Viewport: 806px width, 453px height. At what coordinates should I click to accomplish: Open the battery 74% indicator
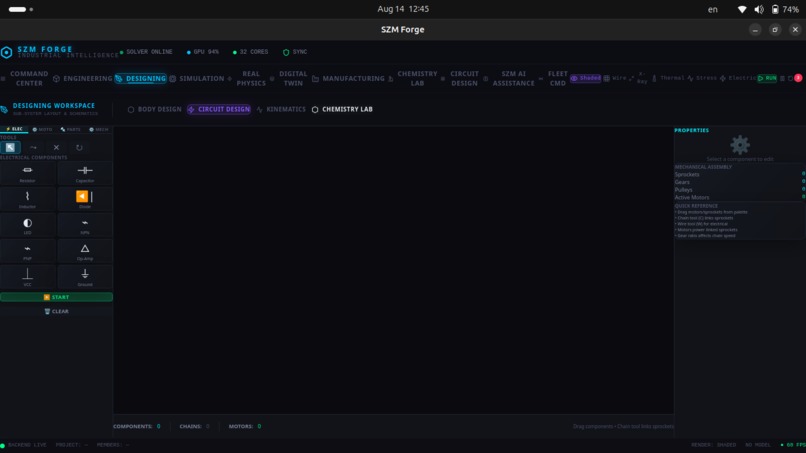[x=785, y=9]
